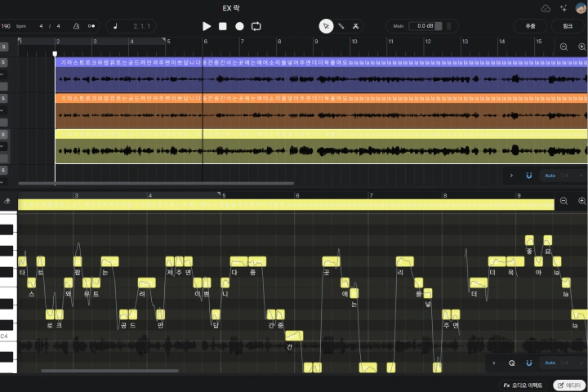Select the scissors split tool
The width and height of the screenshot is (588, 392).
coord(355,26)
